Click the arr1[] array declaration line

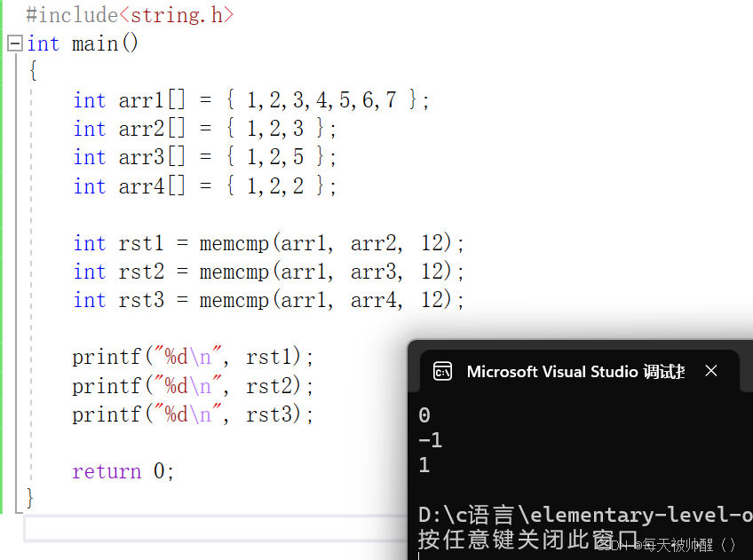(x=250, y=100)
